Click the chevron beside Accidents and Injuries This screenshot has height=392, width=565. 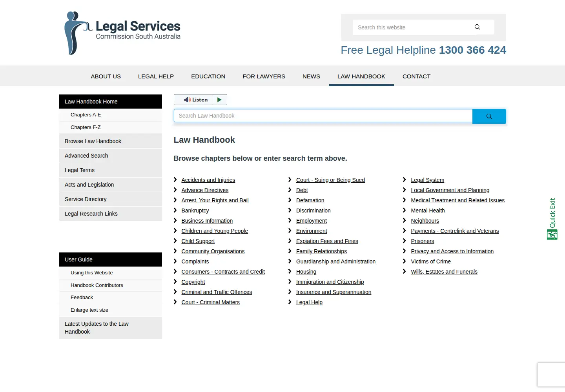175,180
